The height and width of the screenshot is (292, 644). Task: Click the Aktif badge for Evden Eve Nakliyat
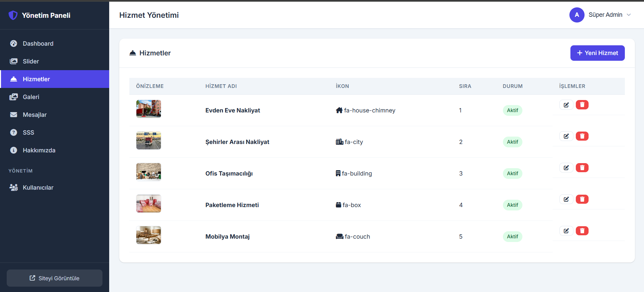[512, 110]
